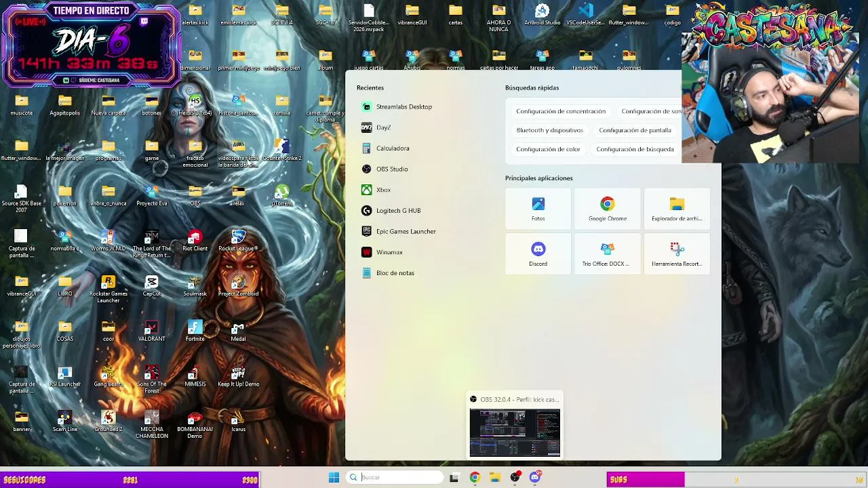The width and height of the screenshot is (868, 488).
Task: Open Task View on the taskbar
Action: click(454, 478)
